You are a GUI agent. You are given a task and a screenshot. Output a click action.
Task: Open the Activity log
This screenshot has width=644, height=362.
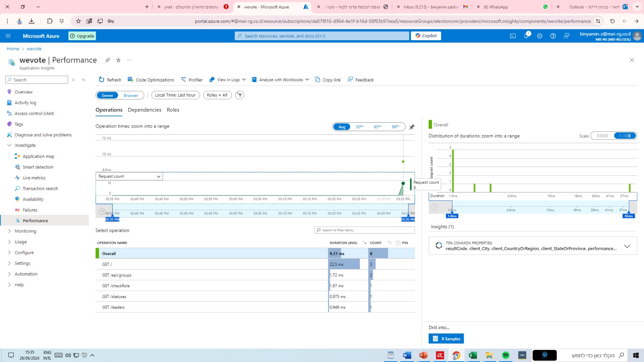[25, 103]
